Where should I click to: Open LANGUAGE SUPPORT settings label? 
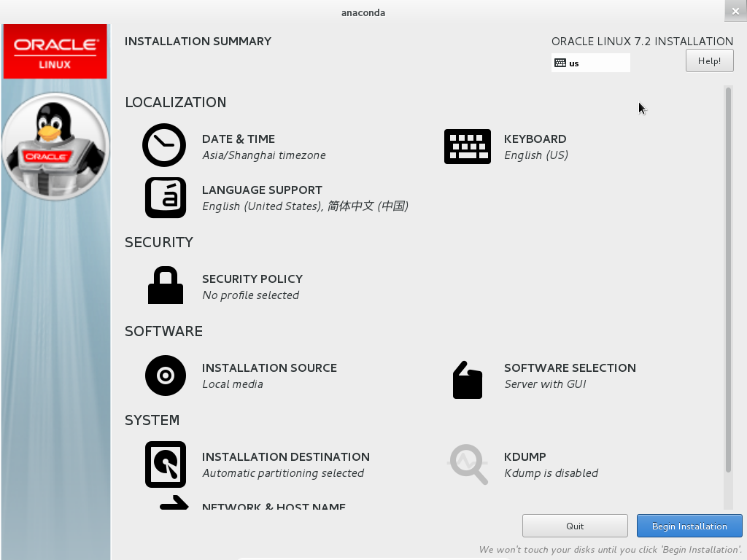[x=262, y=190]
